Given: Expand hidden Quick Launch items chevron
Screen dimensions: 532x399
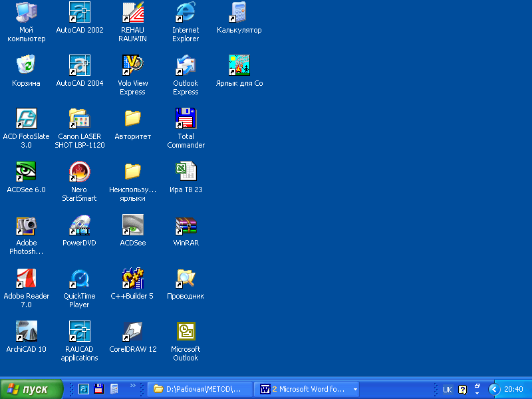Looking at the screenshot, I should coord(132,386).
